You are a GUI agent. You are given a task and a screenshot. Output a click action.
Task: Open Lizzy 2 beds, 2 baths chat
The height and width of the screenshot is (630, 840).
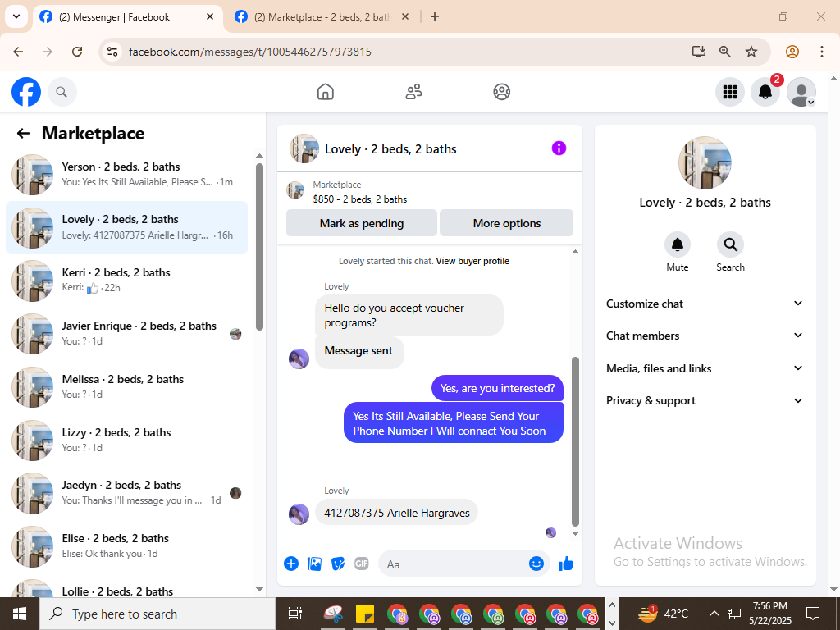pyautogui.click(x=127, y=440)
